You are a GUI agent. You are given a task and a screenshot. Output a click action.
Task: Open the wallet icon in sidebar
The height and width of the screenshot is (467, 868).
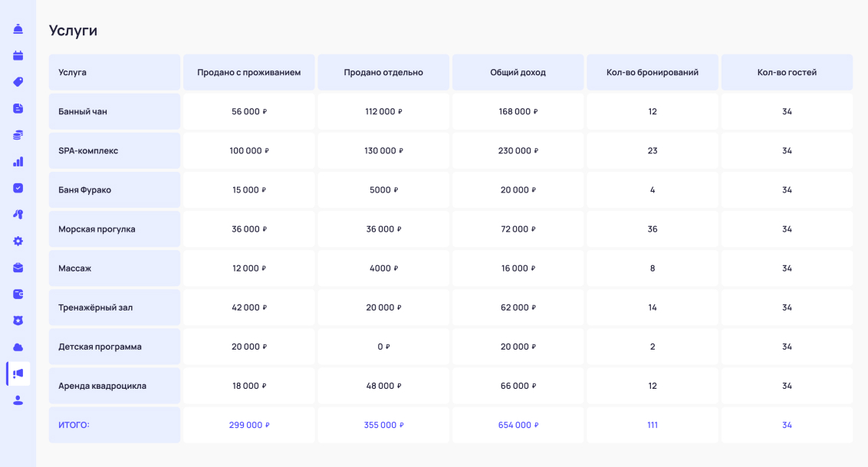pos(18,294)
